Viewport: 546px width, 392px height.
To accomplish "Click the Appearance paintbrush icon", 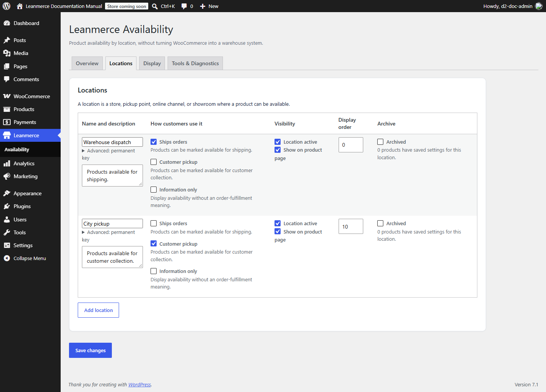I will [7, 193].
